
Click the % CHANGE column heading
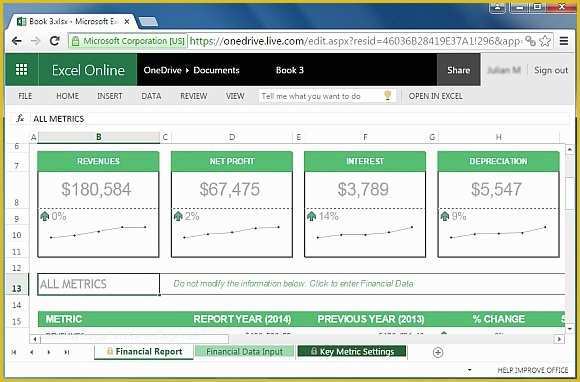[x=498, y=319]
